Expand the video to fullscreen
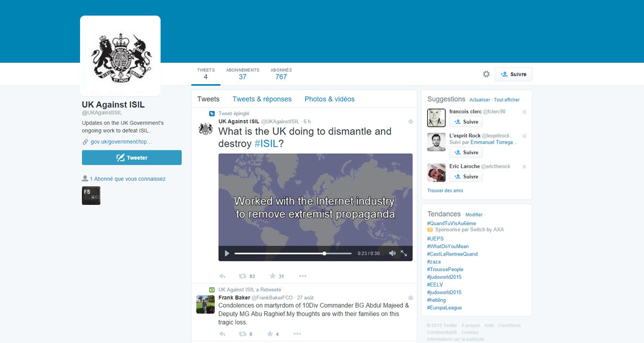This screenshot has height=343, width=644. point(404,253)
